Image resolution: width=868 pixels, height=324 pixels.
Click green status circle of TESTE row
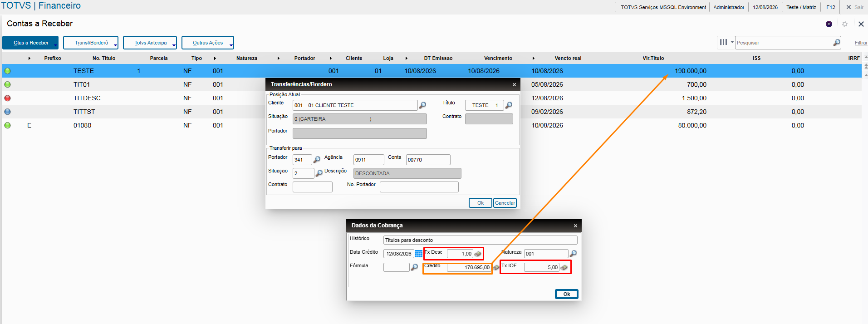coord(7,71)
